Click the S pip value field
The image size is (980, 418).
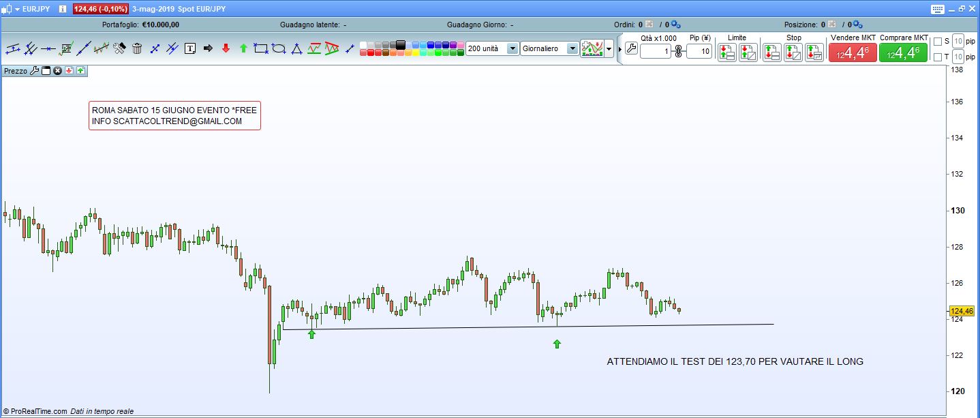click(x=958, y=42)
